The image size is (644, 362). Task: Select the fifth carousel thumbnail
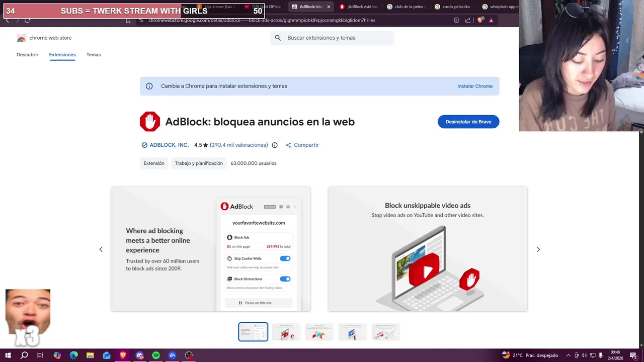386,332
